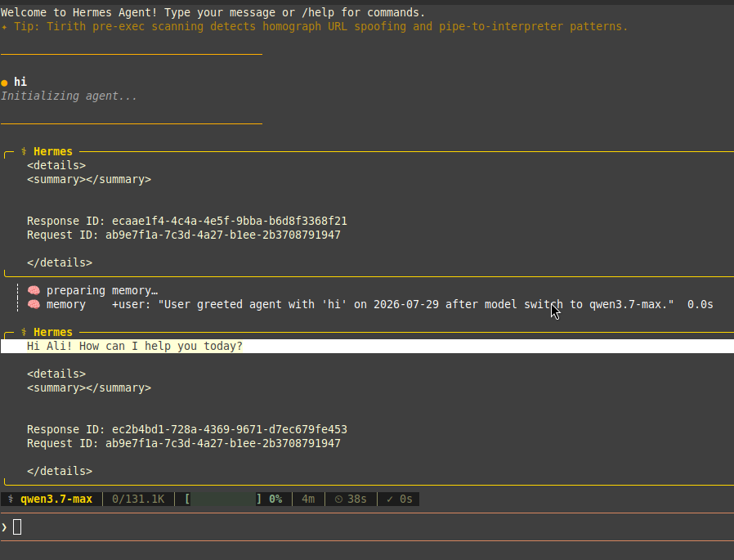The width and height of the screenshot is (734, 560).
Task: Click the memory entry 'User greeted agent with hi' text
Action: pos(416,304)
